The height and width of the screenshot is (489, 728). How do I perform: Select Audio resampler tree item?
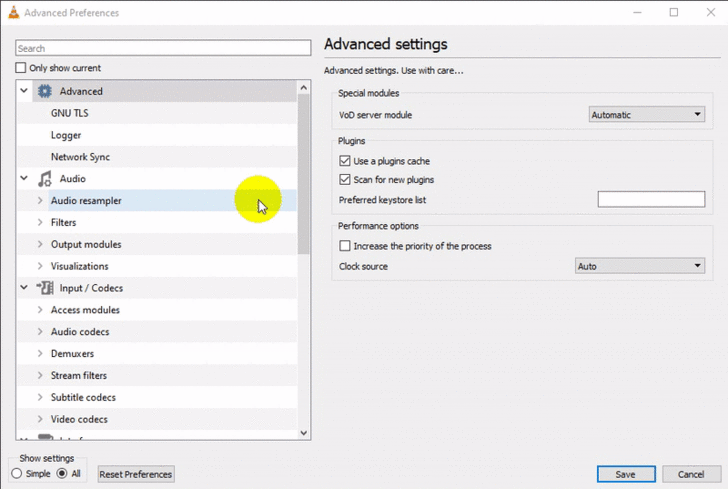click(86, 201)
